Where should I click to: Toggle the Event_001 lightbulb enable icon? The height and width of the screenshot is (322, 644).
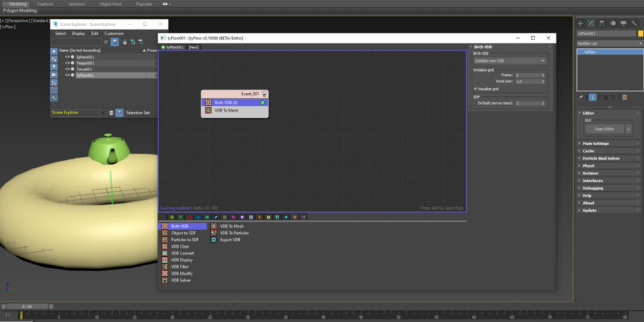pyautogui.click(x=264, y=94)
